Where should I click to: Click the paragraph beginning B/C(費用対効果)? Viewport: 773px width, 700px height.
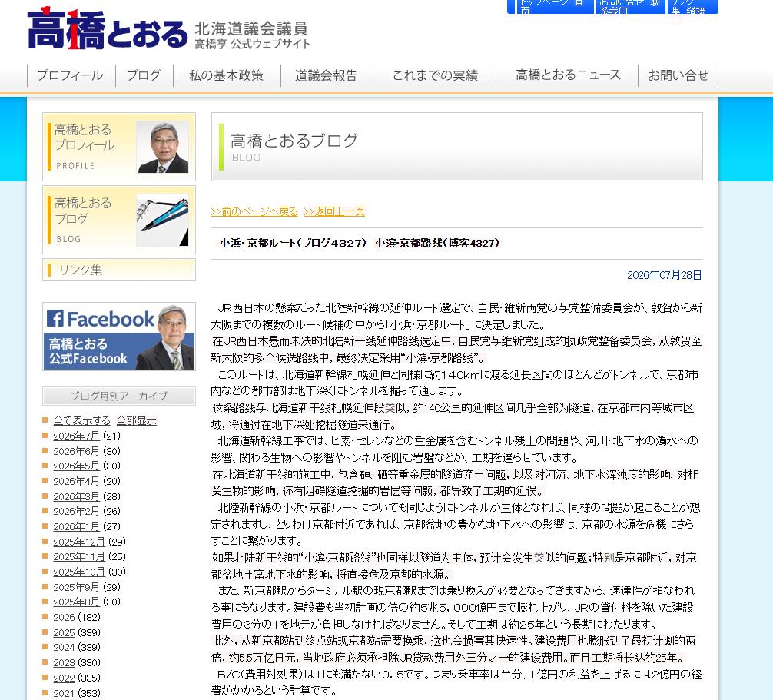[456, 682]
